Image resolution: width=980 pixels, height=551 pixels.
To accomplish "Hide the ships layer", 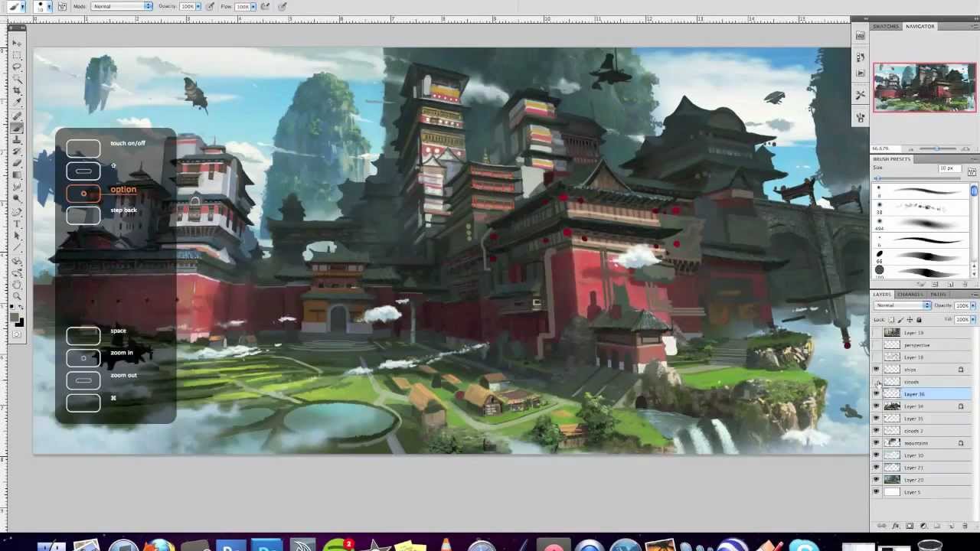I will tap(877, 370).
